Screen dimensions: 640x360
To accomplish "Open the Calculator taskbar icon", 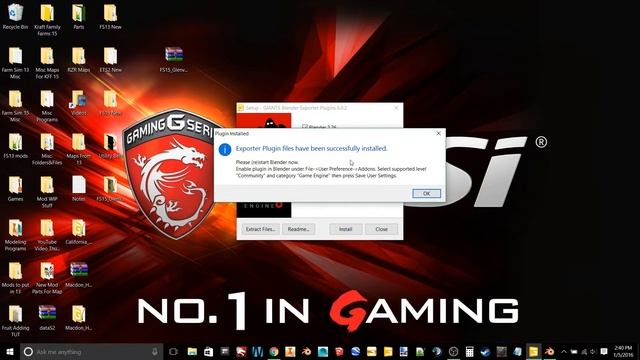I will pos(469,352).
